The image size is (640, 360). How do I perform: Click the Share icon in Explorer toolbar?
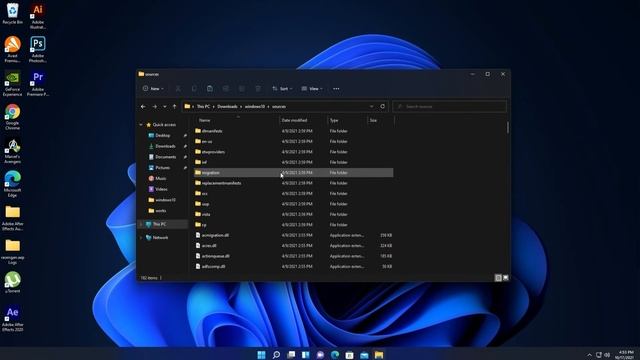click(242, 89)
